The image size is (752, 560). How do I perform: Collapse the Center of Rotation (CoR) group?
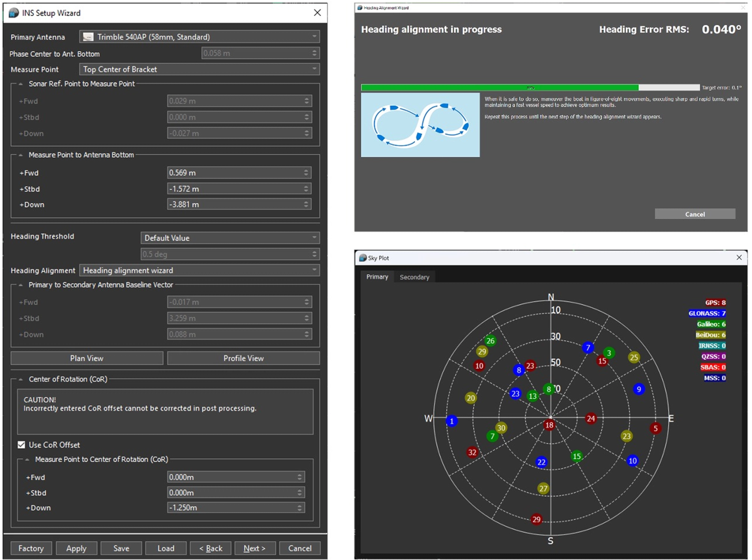pyautogui.click(x=20, y=379)
